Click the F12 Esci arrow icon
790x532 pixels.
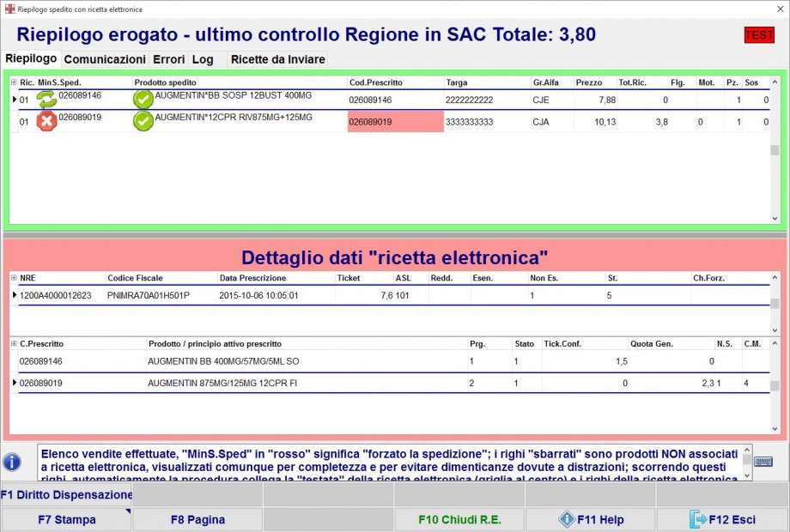[x=698, y=518]
